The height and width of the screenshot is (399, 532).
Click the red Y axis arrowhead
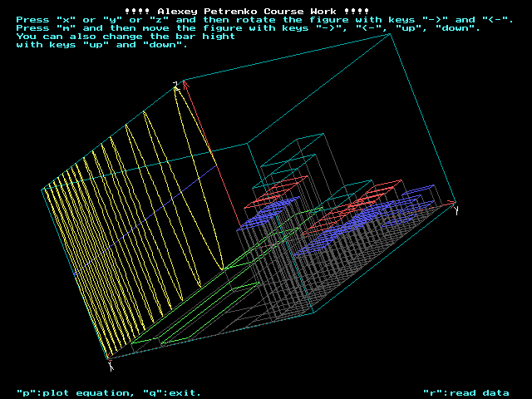(451, 203)
